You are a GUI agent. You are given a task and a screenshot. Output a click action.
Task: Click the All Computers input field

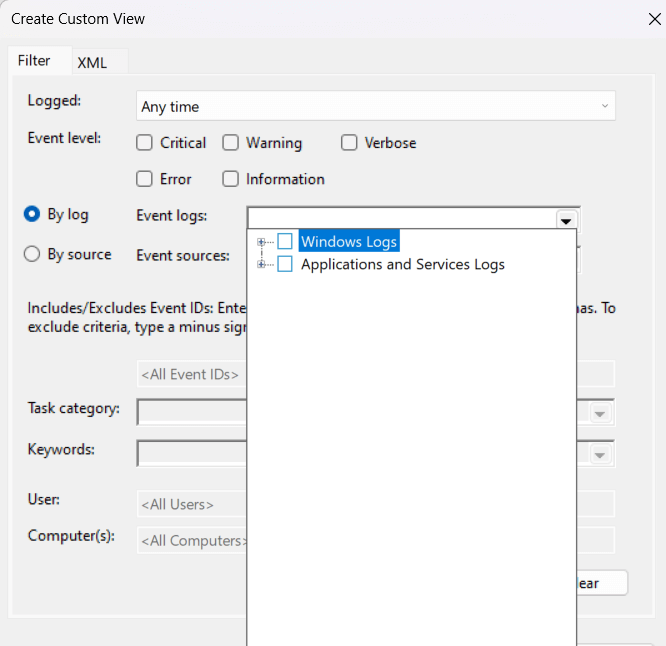click(192, 541)
